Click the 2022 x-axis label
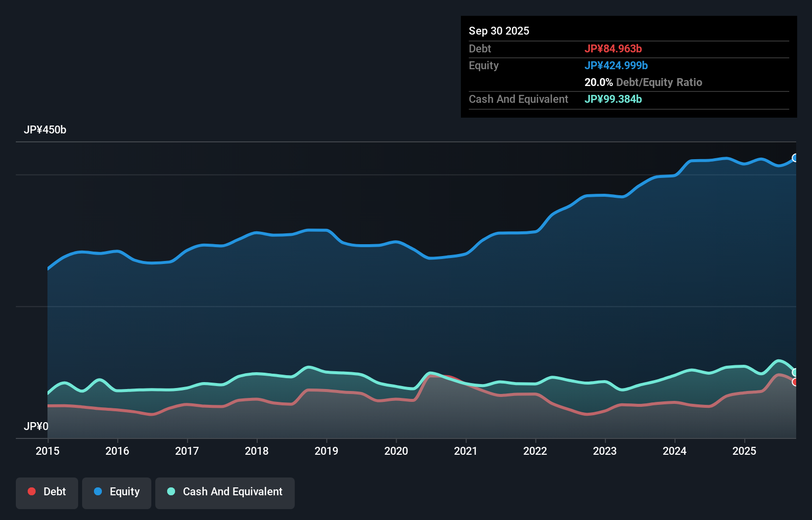The width and height of the screenshot is (812, 520). (x=535, y=451)
